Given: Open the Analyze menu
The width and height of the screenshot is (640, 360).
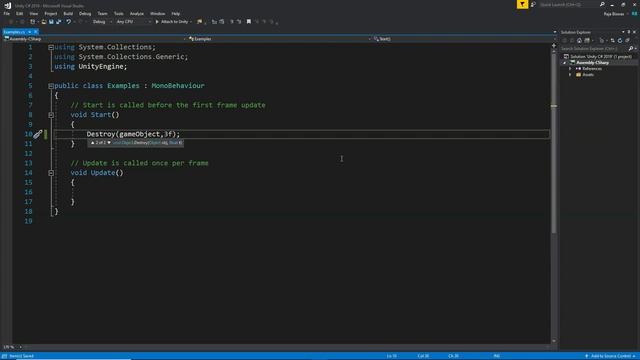Looking at the screenshot, I should [137, 13].
